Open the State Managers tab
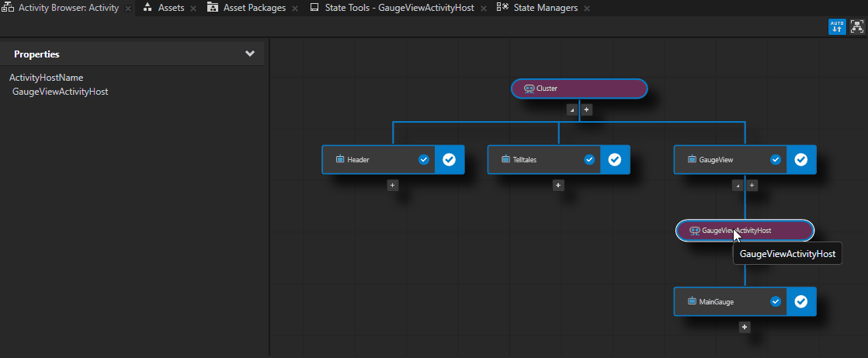 click(545, 8)
